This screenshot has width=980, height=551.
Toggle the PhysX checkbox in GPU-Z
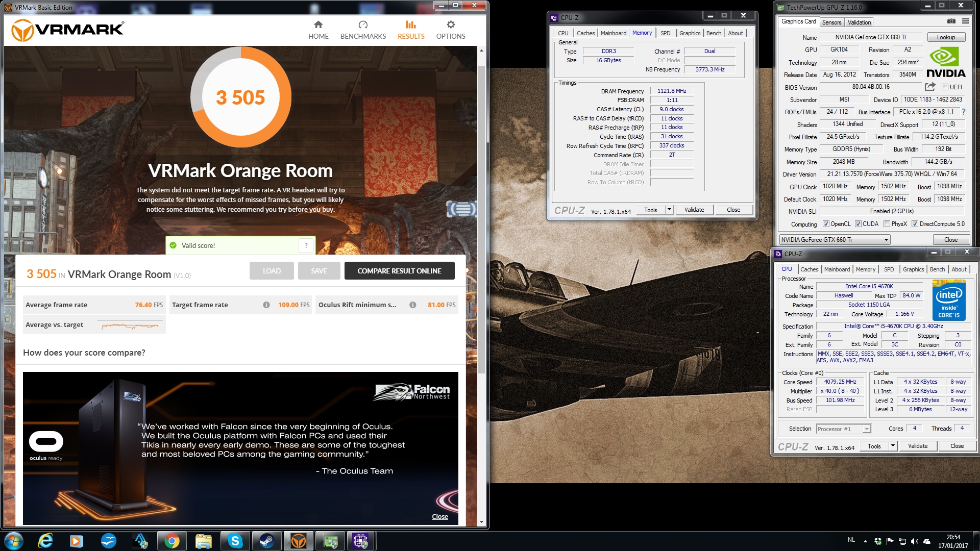pyautogui.click(x=887, y=224)
